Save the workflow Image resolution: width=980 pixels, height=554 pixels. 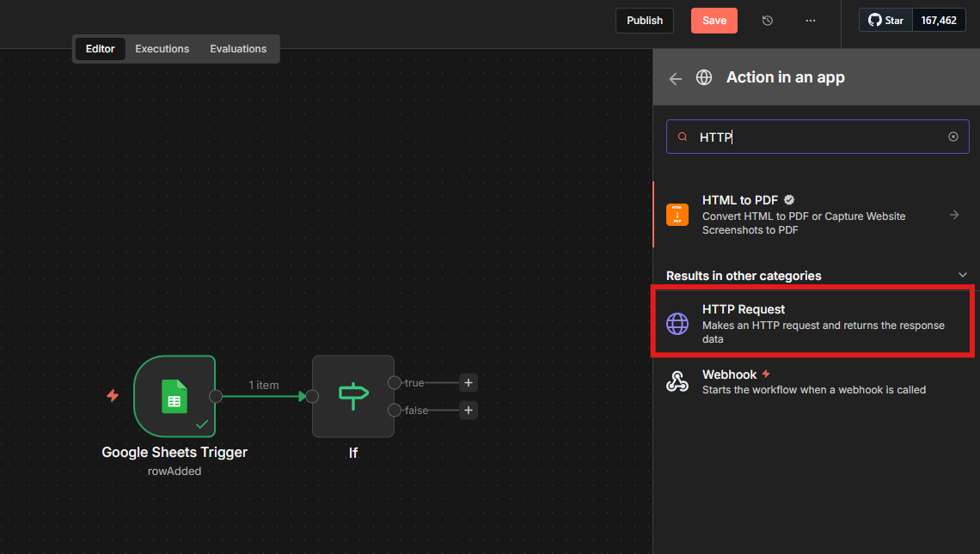pyautogui.click(x=714, y=21)
